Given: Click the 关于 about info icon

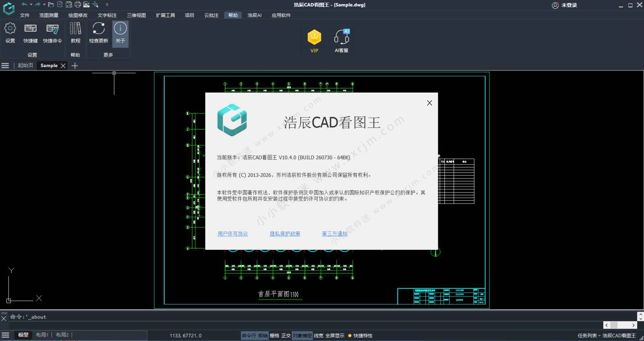Looking at the screenshot, I should coord(120,34).
